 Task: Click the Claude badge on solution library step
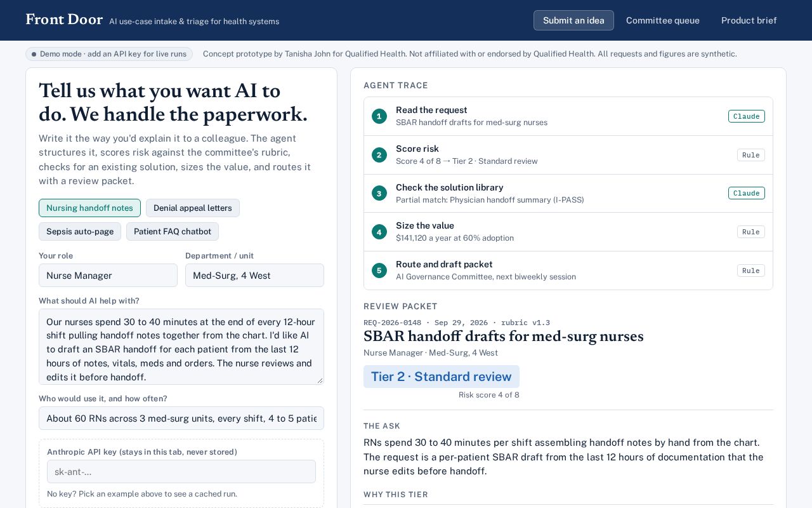(x=746, y=193)
